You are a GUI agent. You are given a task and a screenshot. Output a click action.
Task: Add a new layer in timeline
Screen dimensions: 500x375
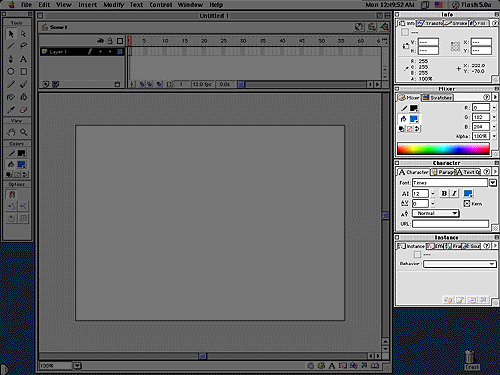(46, 84)
